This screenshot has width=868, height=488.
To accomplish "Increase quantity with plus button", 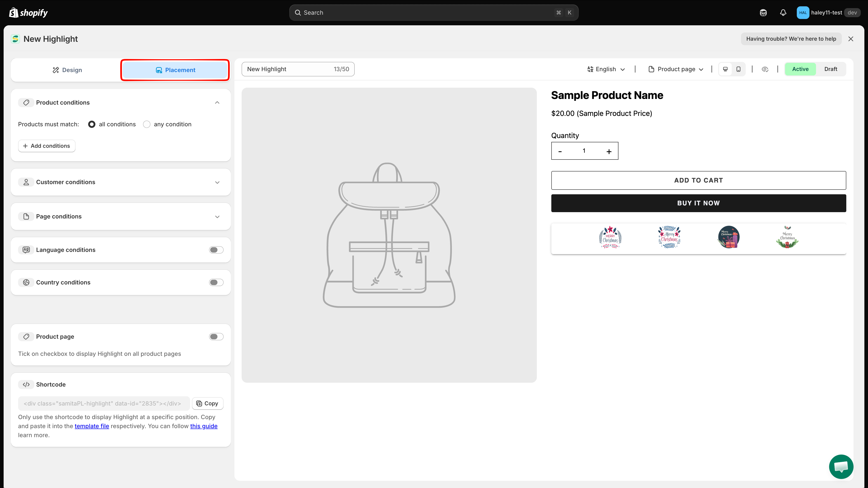I will point(609,152).
